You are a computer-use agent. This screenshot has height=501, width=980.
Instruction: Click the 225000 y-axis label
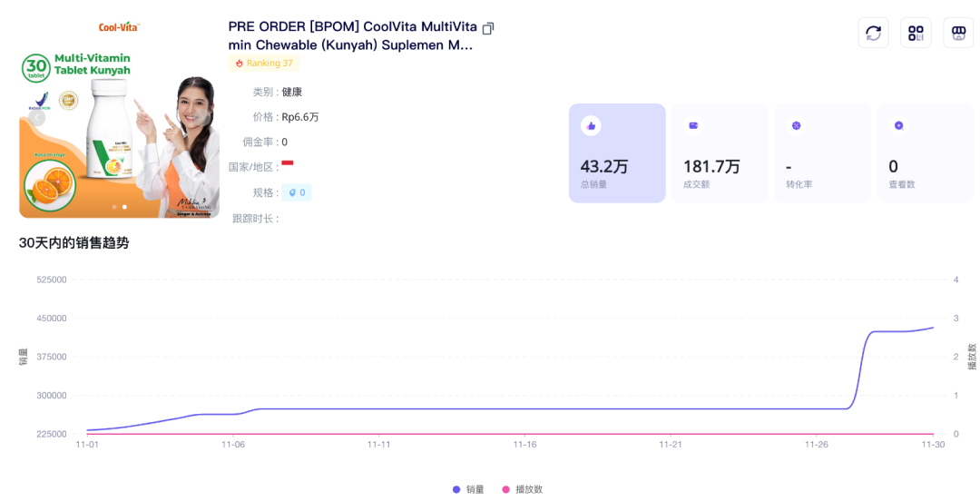tap(52, 434)
